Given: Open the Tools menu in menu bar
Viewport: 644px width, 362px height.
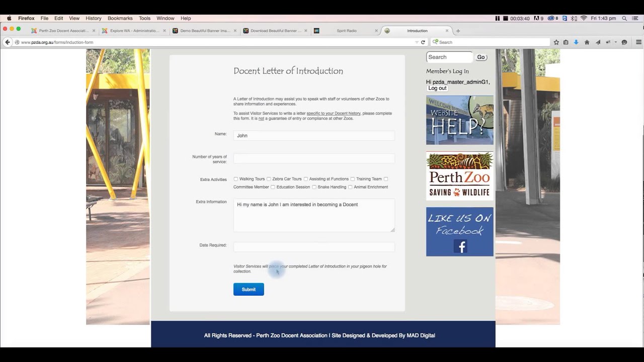Looking at the screenshot, I should click(x=144, y=18).
